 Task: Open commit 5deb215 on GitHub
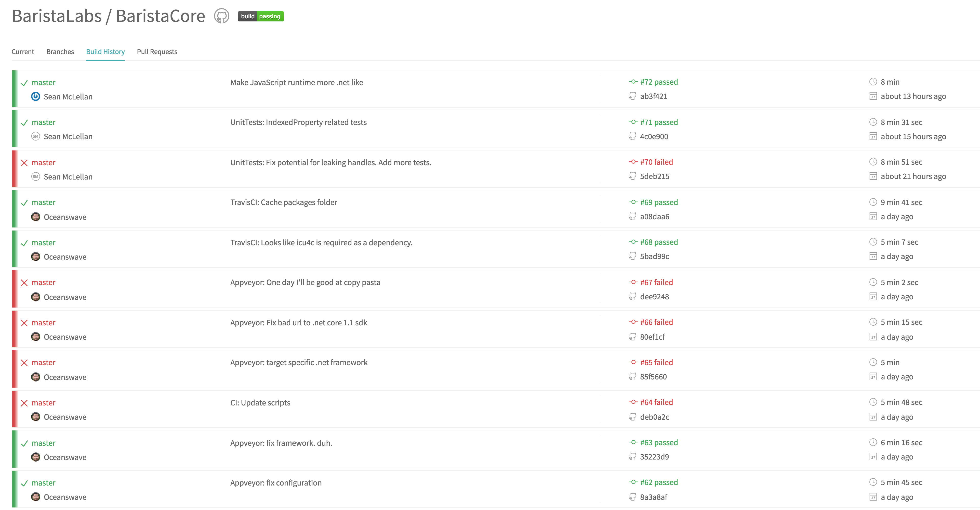[x=654, y=177]
